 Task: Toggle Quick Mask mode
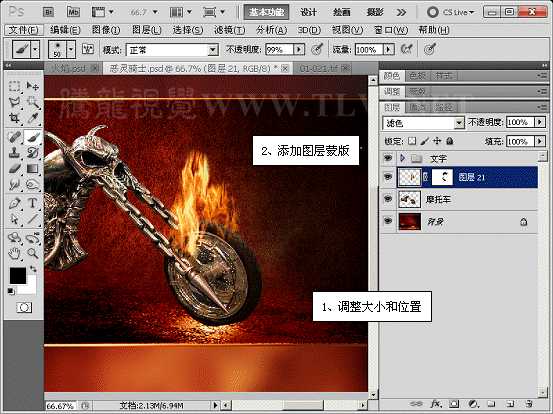[x=24, y=308]
